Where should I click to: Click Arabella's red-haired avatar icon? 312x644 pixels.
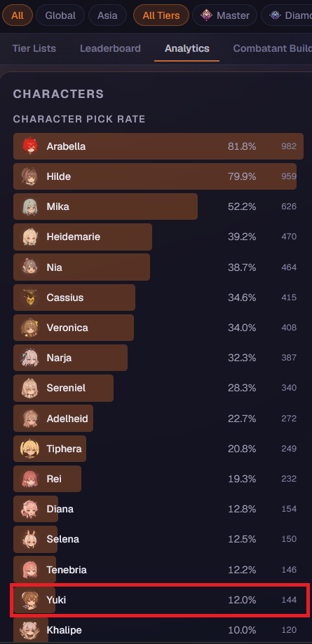coord(30,146)
